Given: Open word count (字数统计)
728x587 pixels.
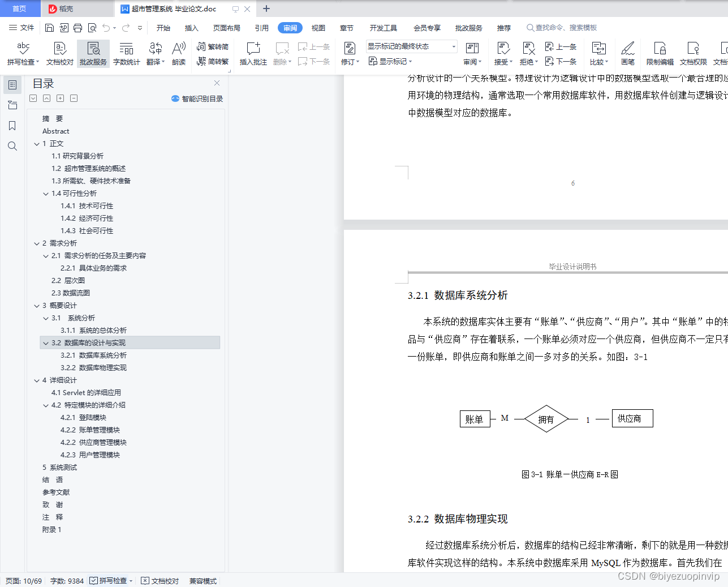Looking at the screenshot, I should point(127,54).
